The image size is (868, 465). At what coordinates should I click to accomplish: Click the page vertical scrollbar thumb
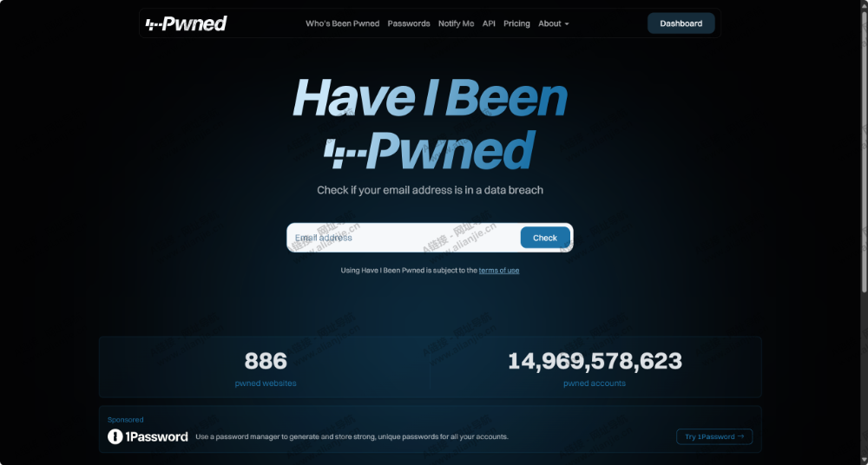865,151
